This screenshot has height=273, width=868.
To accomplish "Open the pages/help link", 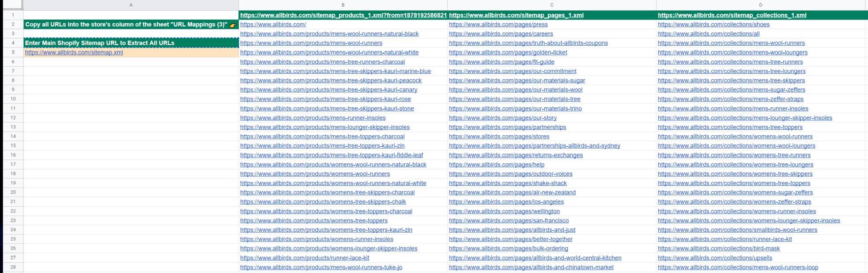I will 497,165.
